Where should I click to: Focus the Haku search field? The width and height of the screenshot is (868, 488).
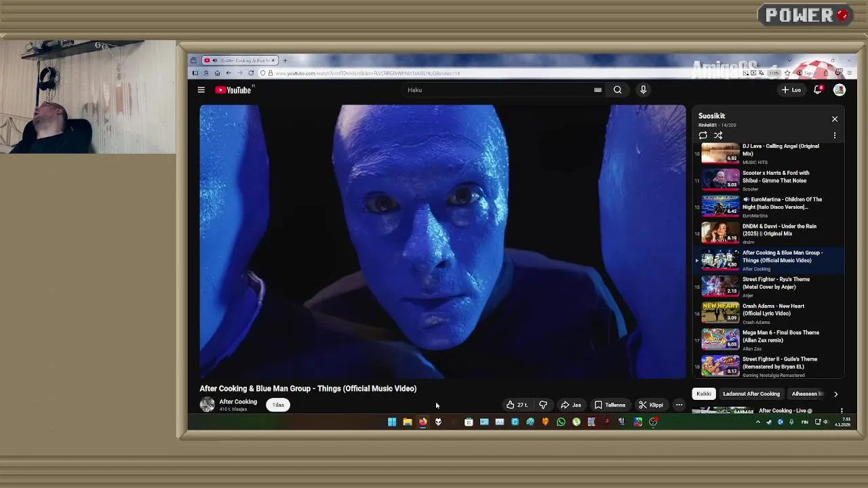[x=498, y=89]
